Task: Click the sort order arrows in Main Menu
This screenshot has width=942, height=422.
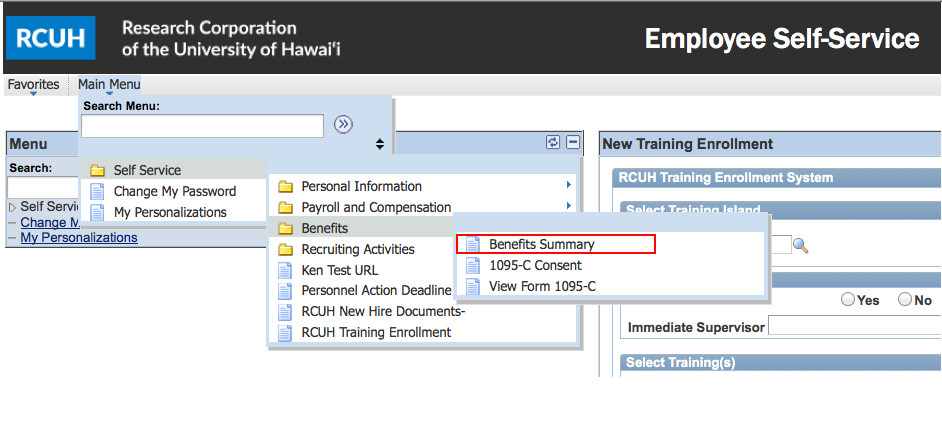Action: [380, 144]
